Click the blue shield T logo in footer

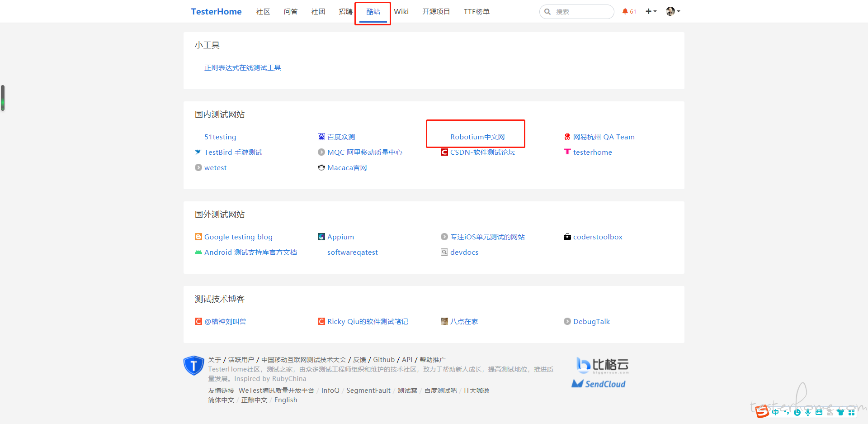[x=194, y=365]
